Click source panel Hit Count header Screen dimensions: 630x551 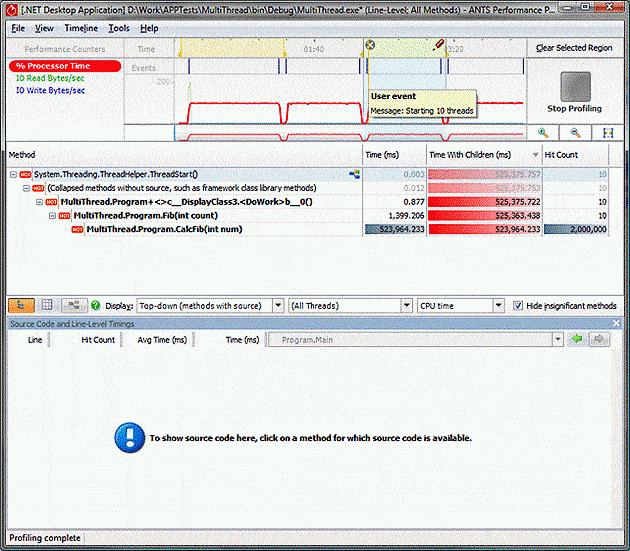click(x=98, y=340)
